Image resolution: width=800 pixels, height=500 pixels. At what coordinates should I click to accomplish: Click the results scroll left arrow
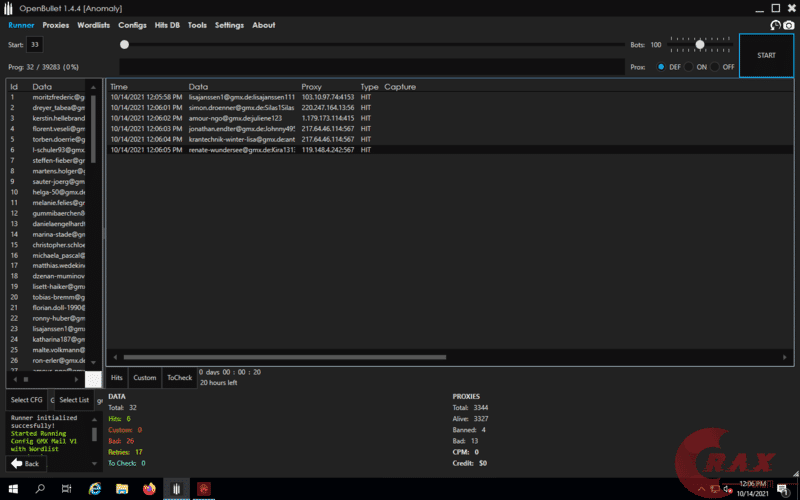click(x=115, y=357)
